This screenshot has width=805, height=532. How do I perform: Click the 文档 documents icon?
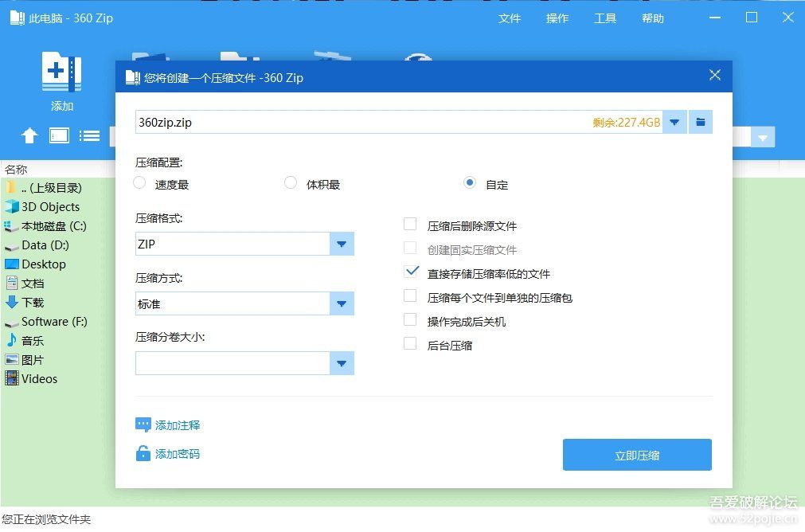[x=11, y=283]
